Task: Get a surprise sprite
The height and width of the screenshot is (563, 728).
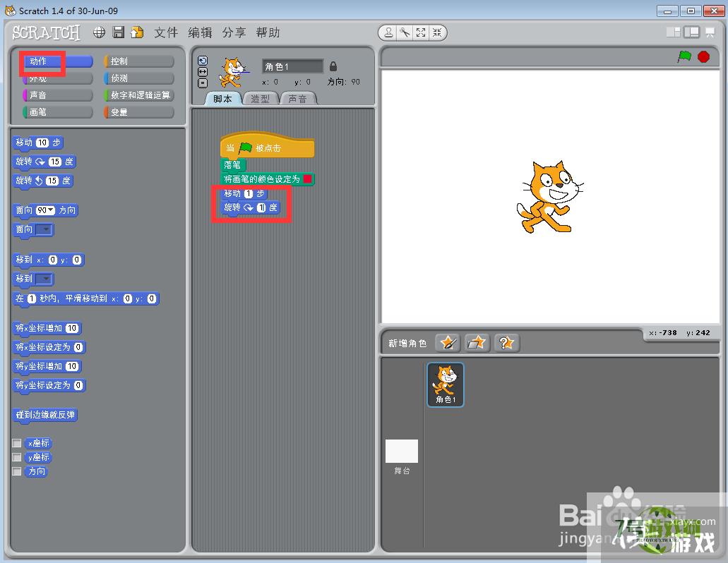Action: 506,343
